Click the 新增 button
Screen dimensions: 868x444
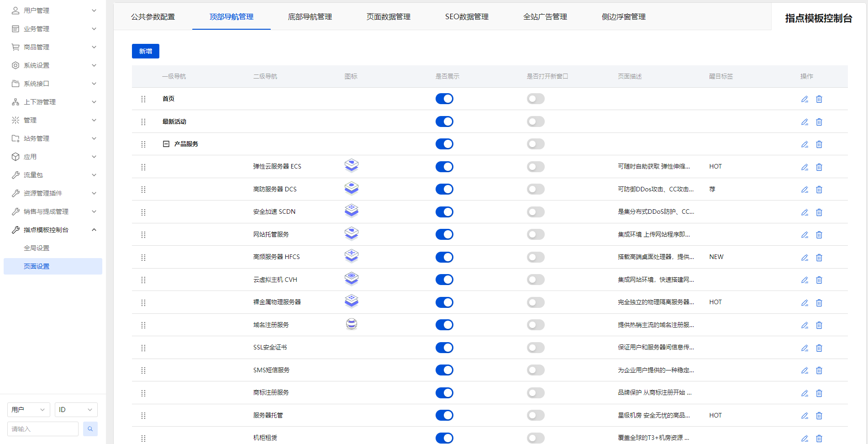coord(146,51)
